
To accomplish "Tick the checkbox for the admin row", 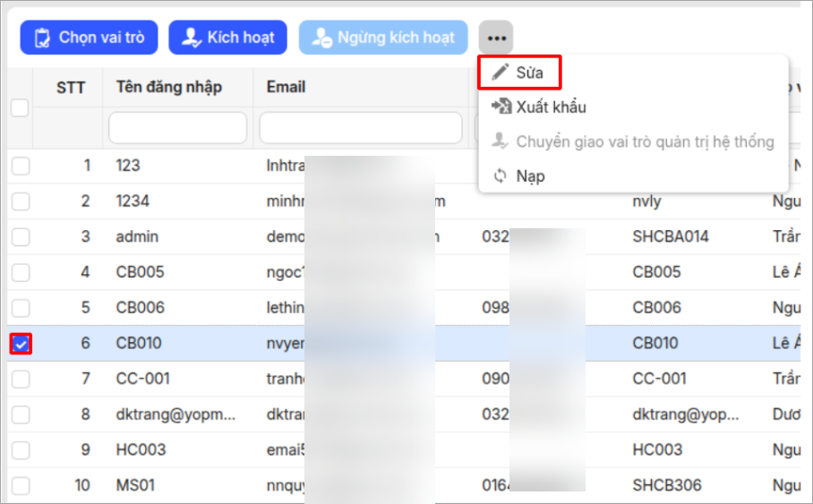I will coord(21,236).
